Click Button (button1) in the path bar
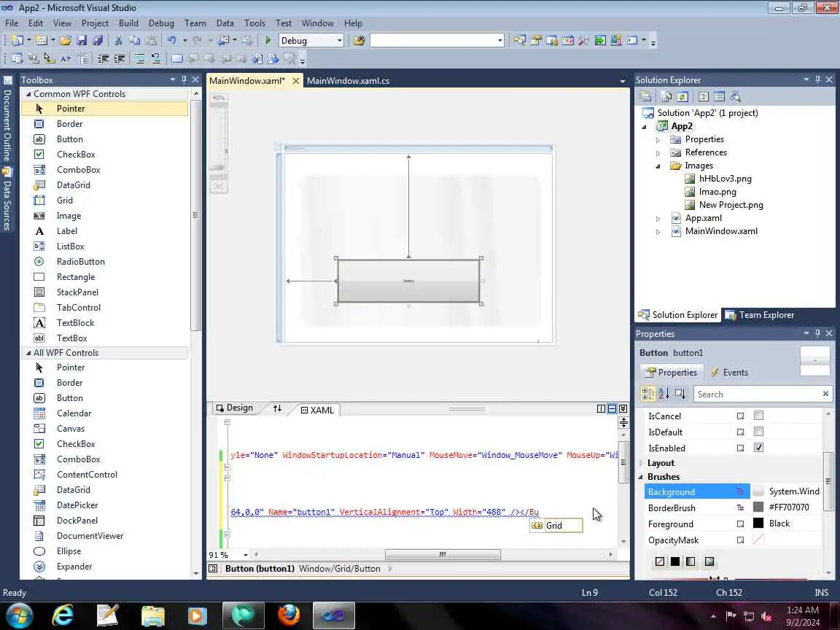This screenshot has width=840, height=630. (260, 569)
